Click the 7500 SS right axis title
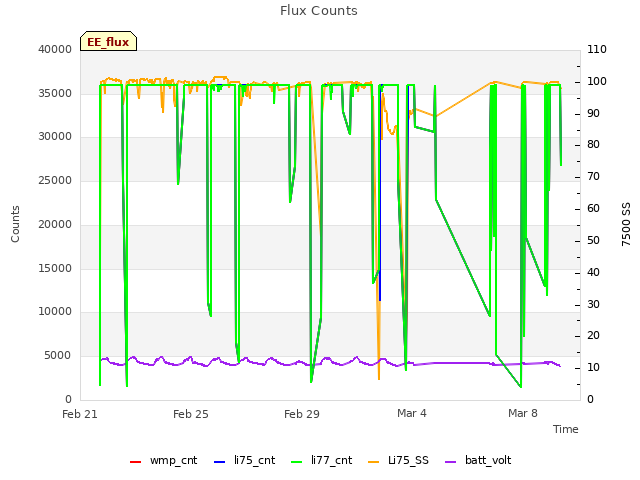The width and height of the screenshot is (640, 480). 626,224
